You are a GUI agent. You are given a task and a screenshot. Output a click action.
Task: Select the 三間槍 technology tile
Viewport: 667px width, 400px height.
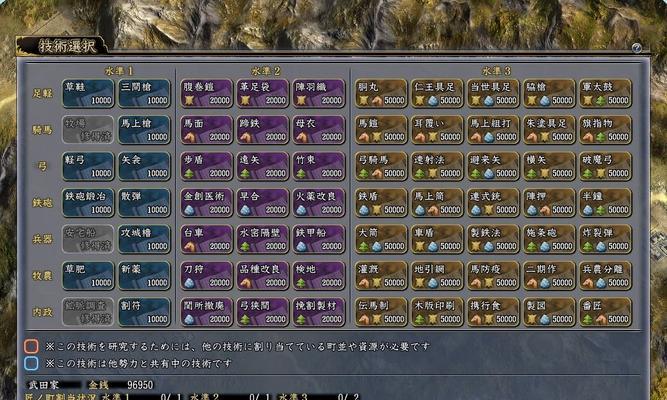point(144,93)
